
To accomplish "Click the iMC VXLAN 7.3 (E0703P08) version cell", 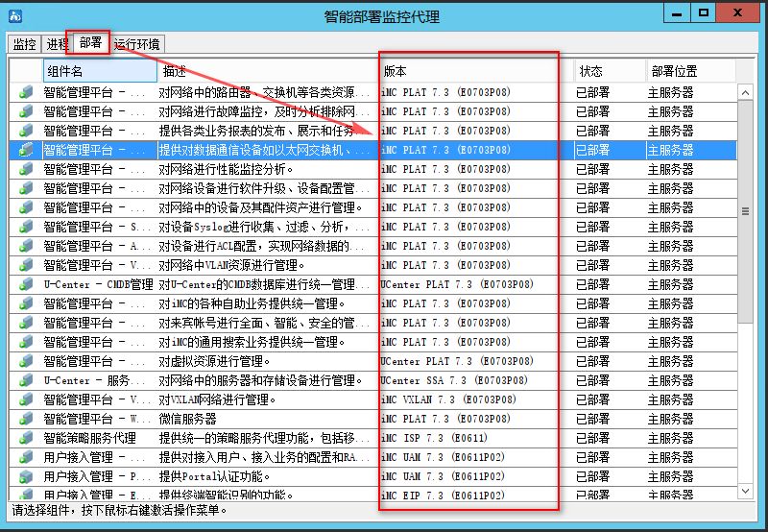I will pyautogui.click(x=448, y=399).
